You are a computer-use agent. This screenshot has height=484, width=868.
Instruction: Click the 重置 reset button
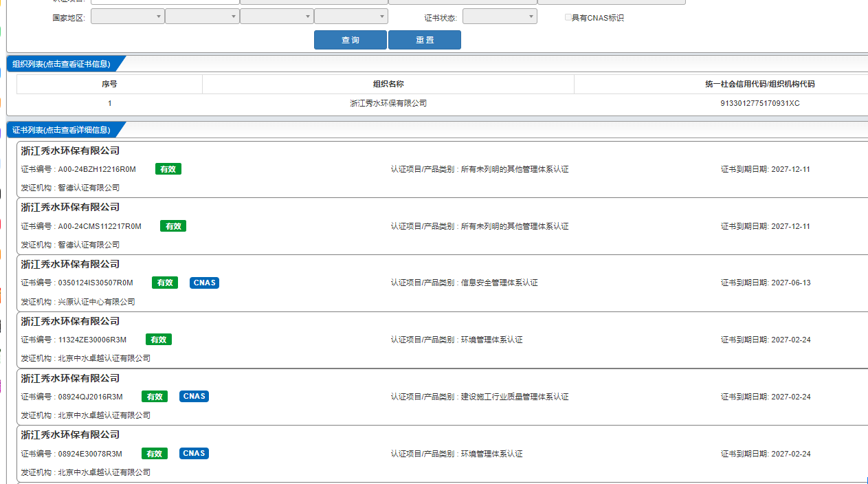point(425,40)
